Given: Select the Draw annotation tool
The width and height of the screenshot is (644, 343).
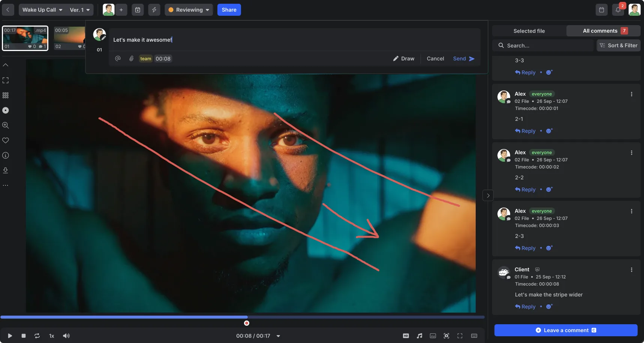Looking at the screenshot, I should click(404, 59).
